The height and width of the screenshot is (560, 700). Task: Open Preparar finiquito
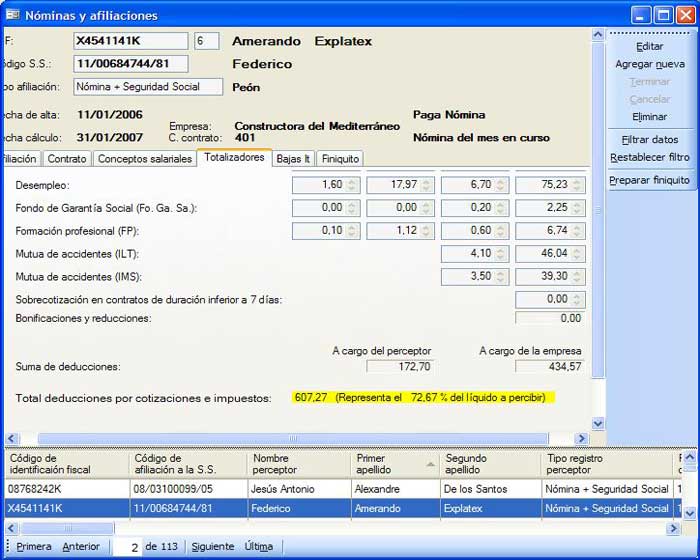(x=649, y=180)
